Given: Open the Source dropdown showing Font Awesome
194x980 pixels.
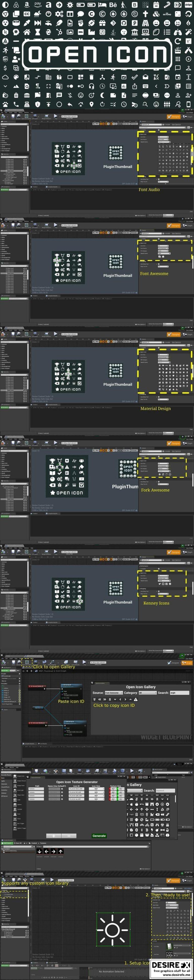Looking at the screenshot, I should pos(114,693).
